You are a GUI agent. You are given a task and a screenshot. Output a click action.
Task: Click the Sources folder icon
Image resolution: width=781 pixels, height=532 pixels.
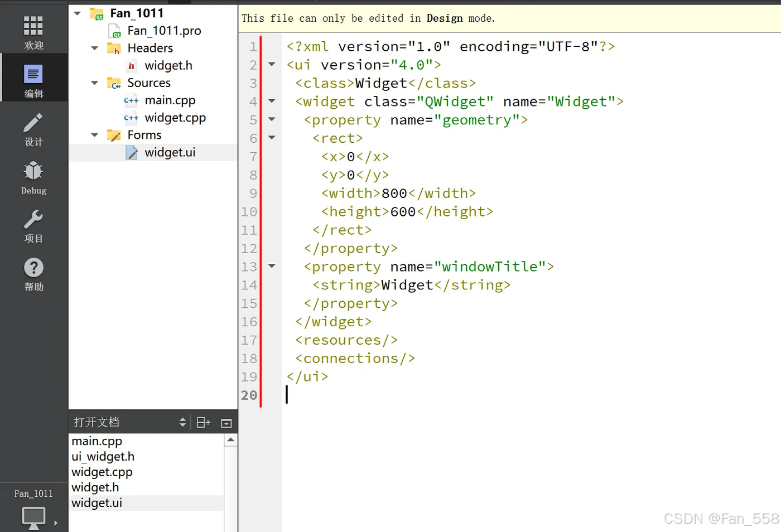[x=114, y=83]
